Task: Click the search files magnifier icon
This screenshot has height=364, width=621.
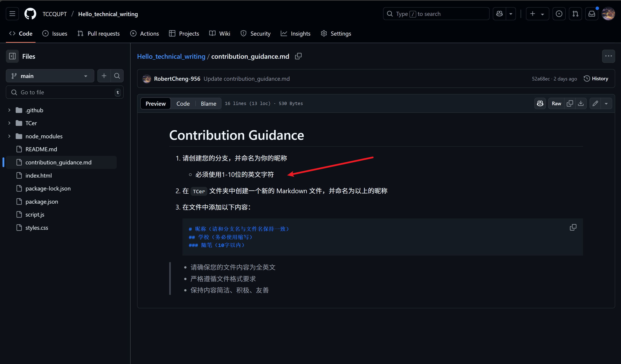Action: pyautogui.click(x=117, y=76)
